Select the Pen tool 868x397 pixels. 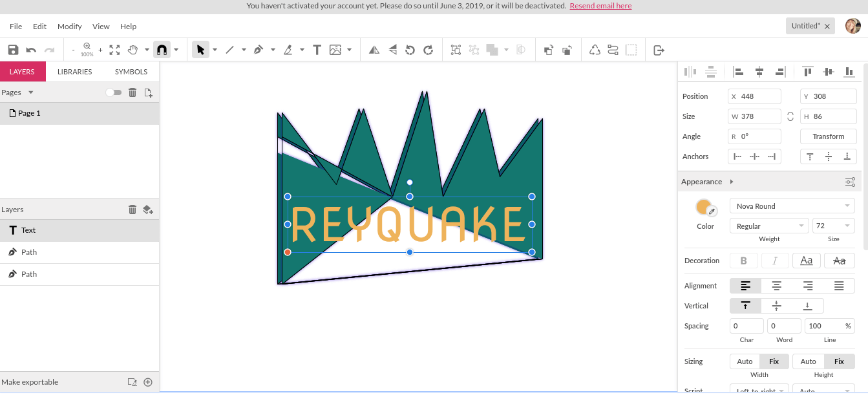pyautogui.click(x=259, y=50)
